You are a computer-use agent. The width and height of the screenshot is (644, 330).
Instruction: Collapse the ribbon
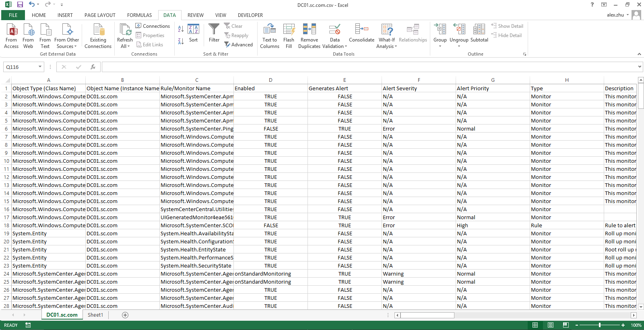coord(639,54)
